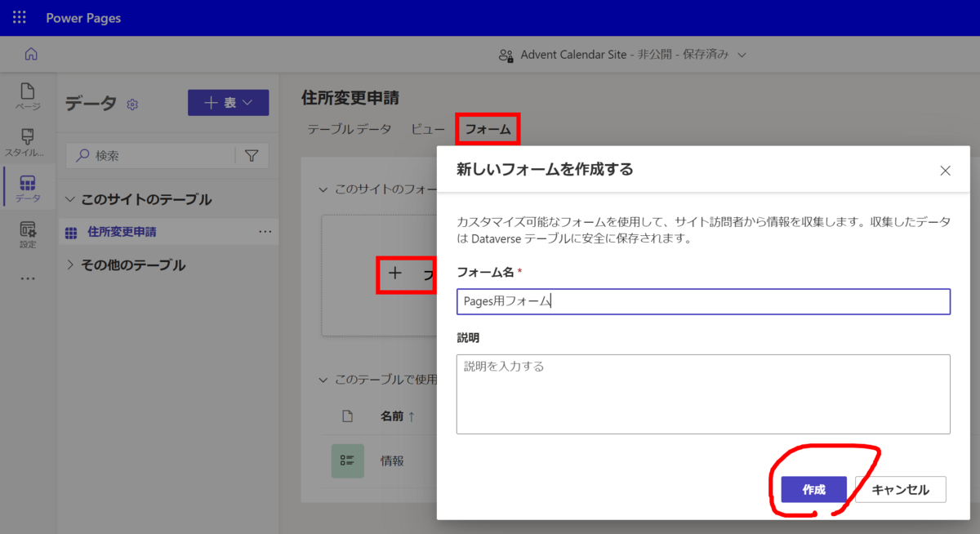Screen dimensions: 980x534
Task: Switch to the テーブル データ tab
Action: coord(350,129)
